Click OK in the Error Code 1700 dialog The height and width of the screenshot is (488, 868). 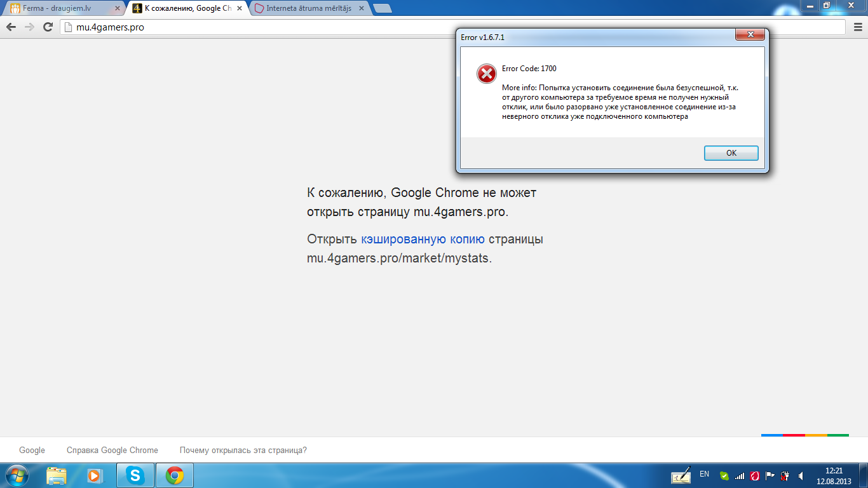pos(731,153)
